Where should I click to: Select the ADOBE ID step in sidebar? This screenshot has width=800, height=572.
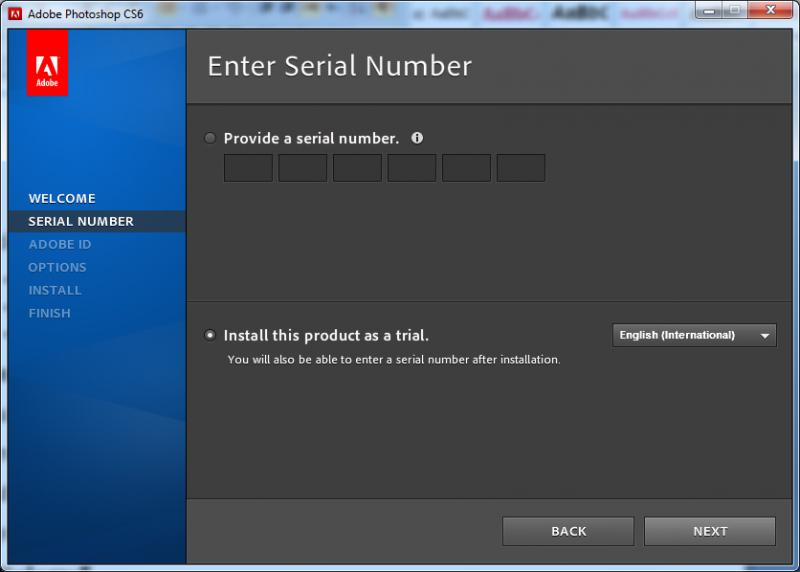pyautogui.click(x=60, y=244)
